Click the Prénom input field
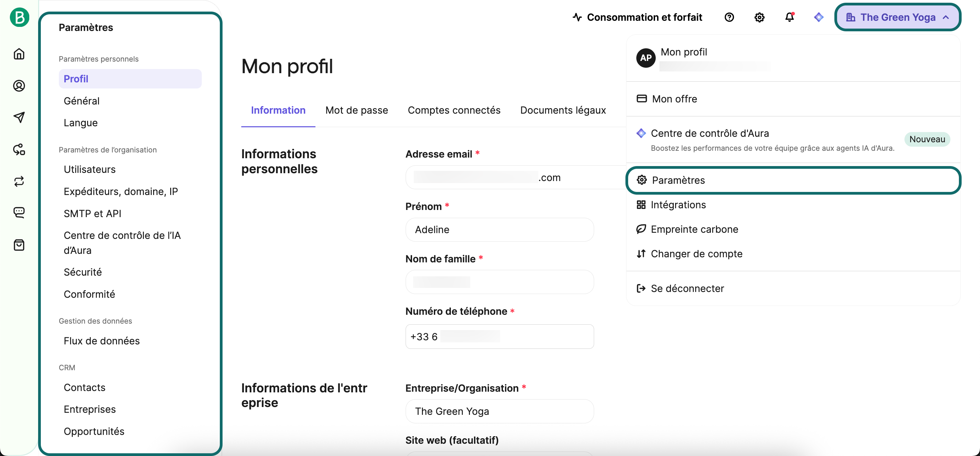This screenshot has width=980, height=456. click(499, 230)
